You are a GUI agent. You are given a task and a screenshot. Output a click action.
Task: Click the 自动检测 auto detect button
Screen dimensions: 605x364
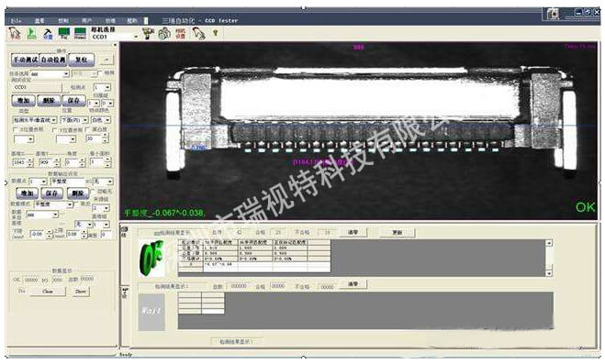53,60
